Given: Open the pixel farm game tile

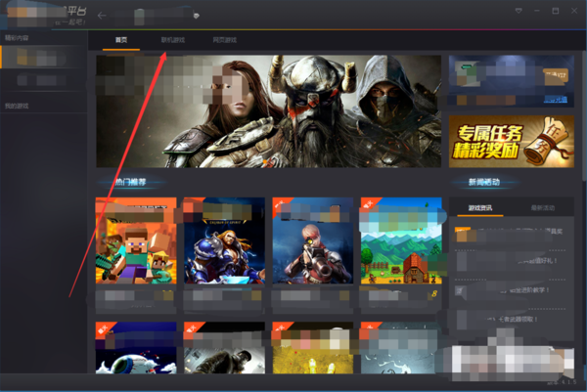Looking at the screenshot, I should [399, 240].
